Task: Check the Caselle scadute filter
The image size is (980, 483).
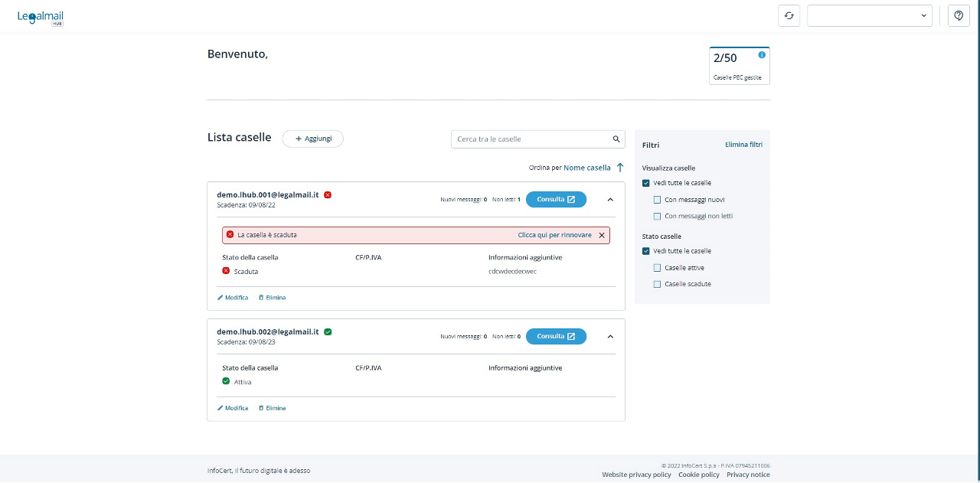Action: (657, 284)
